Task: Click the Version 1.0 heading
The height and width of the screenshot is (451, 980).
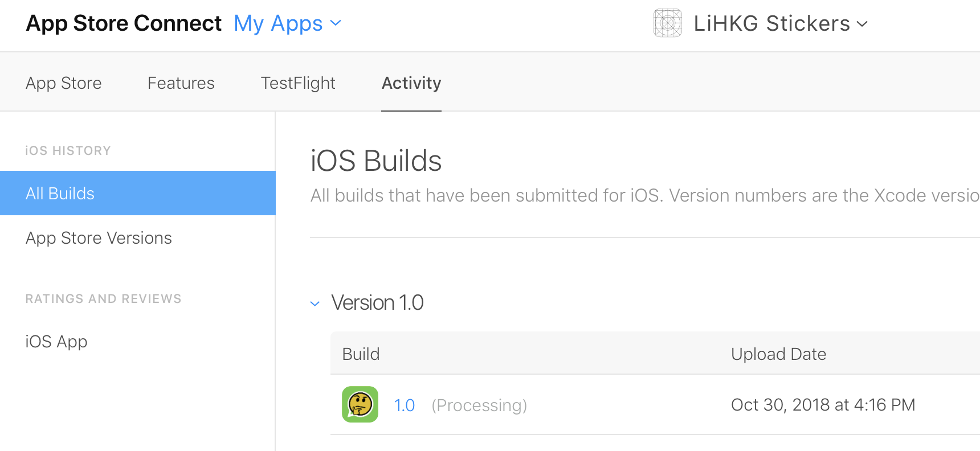Action: coord(377,303)
